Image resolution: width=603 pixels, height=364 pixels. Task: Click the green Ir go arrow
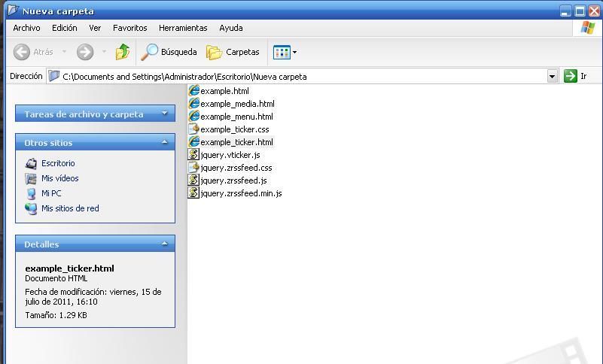(571, 76)
